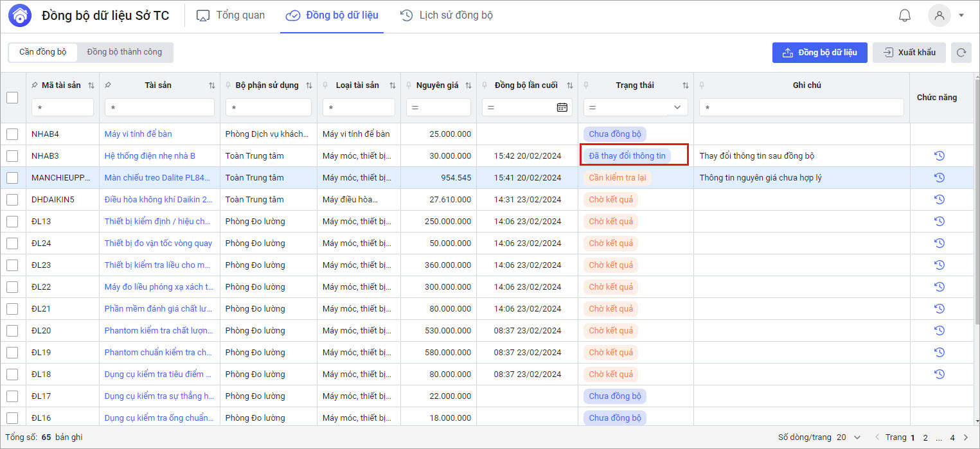Sort by Mã tài sản column arrows
Image resolution: width=980 pixels, height=449 pixels.
[91, 85]
